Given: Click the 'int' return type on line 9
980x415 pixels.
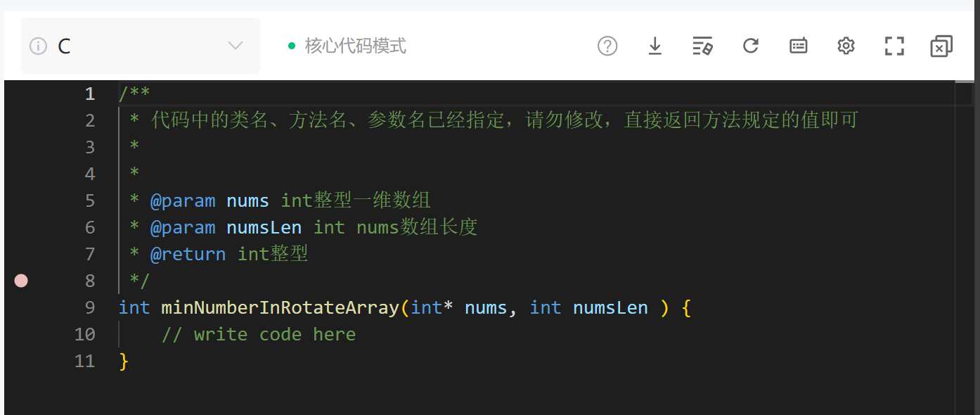Looking at the screenshot, I should (134, 307).
